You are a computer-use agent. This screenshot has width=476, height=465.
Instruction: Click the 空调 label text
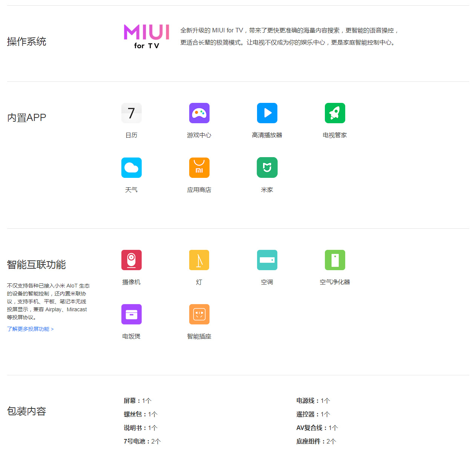[x=267, y=282]
